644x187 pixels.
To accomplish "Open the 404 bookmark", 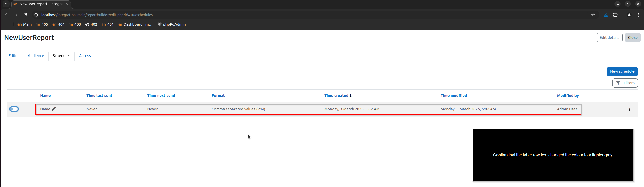I will (58, 24).
